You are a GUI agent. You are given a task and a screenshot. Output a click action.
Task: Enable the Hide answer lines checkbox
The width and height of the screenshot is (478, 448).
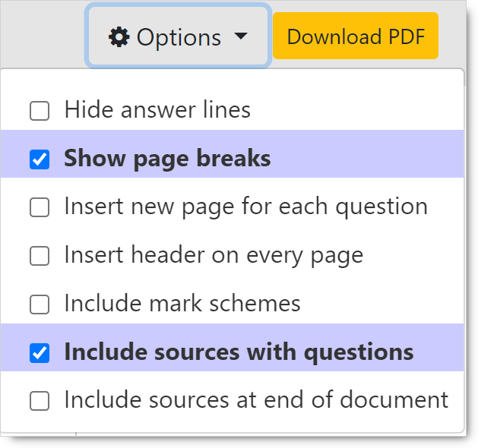click(x=40, y=111)
